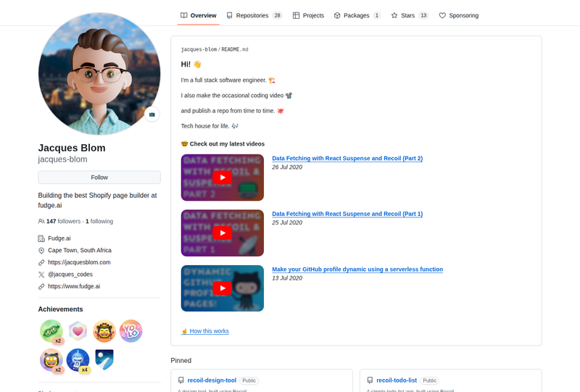Click the Achievements heading link

coord(60,309)
